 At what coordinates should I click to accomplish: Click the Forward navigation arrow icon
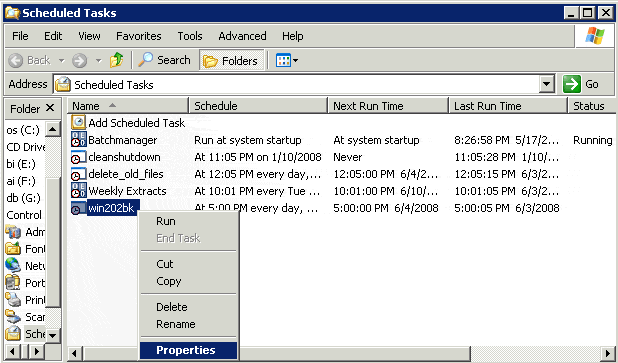[x=79, y=60]
